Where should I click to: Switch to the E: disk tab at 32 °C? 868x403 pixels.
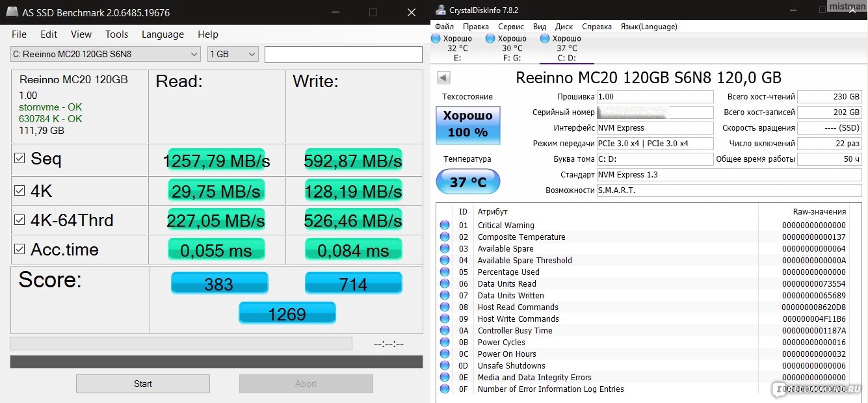tap(457, 48)
